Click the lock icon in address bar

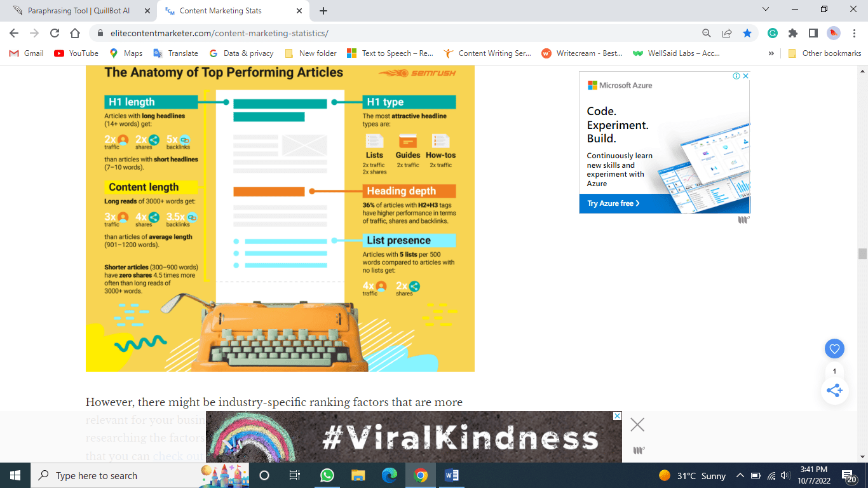(x=100, y=33)
